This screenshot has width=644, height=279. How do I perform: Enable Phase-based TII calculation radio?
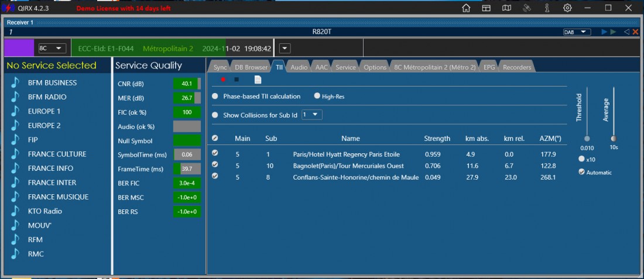[215, 97]
